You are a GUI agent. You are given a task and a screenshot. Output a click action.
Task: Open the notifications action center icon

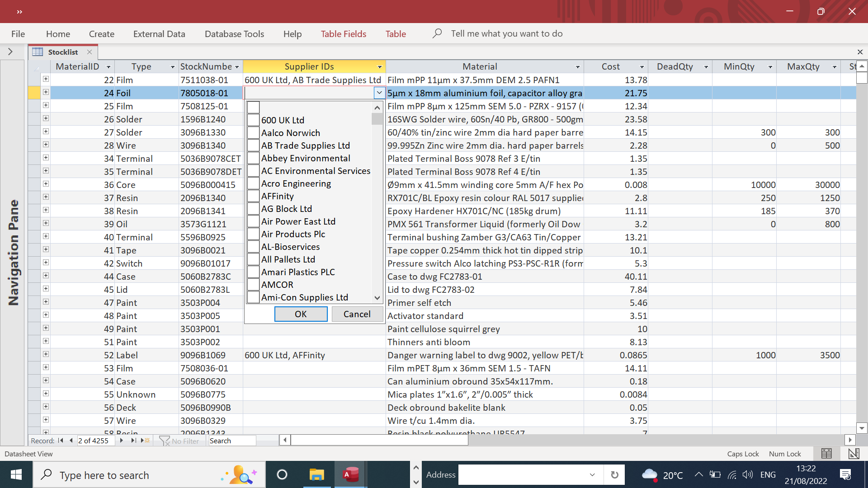point(845,474)
